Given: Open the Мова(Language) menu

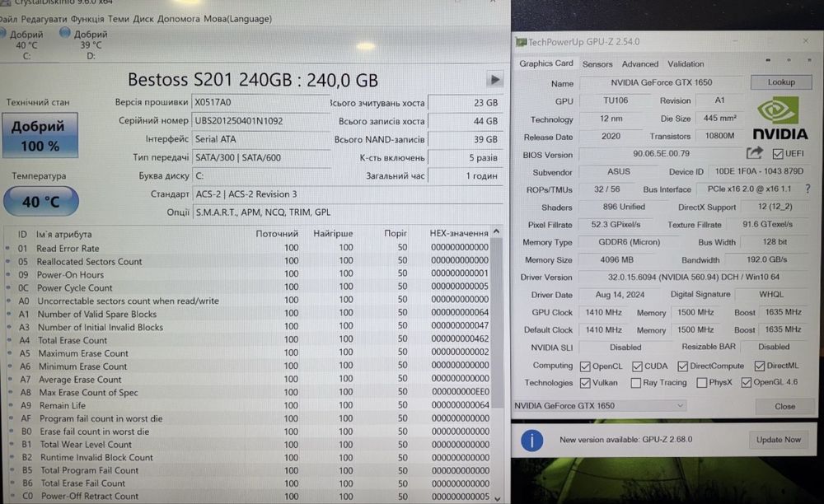Looking at the screenshot, I should click(x=237, y=19).
